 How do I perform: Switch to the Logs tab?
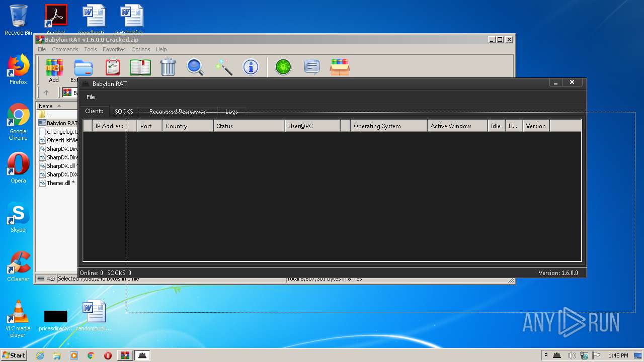click(x=231, y=112)
